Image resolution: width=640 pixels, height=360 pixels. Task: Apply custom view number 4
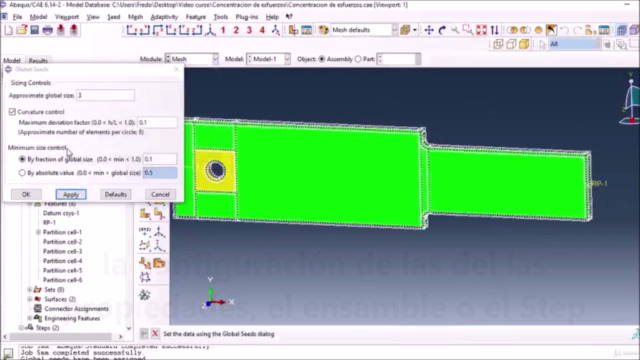(x=262, y=30)
